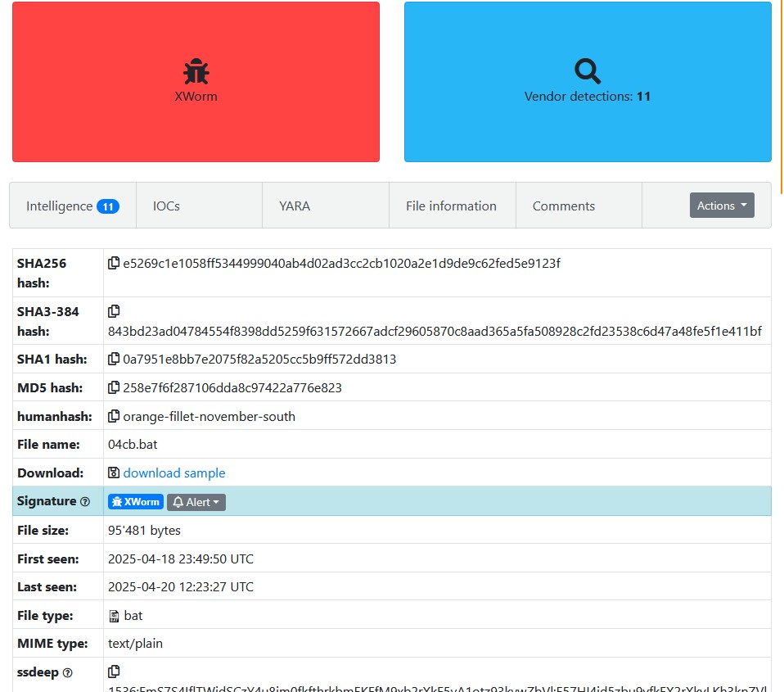Switch to the Intelligence tab
Viewport: 784px width, 692px height.
point(60,206)
